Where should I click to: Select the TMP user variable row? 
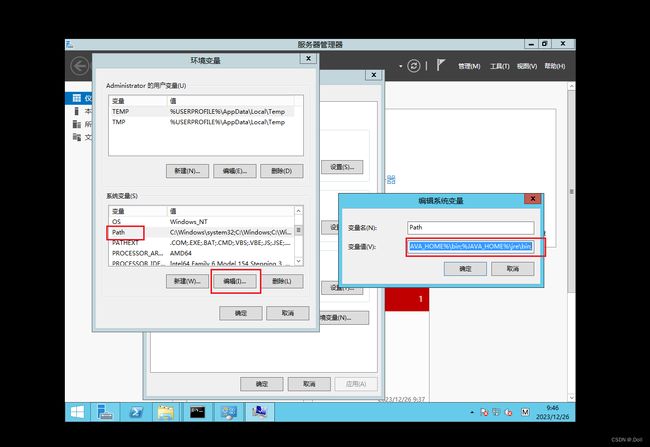[x=201, y=122]
